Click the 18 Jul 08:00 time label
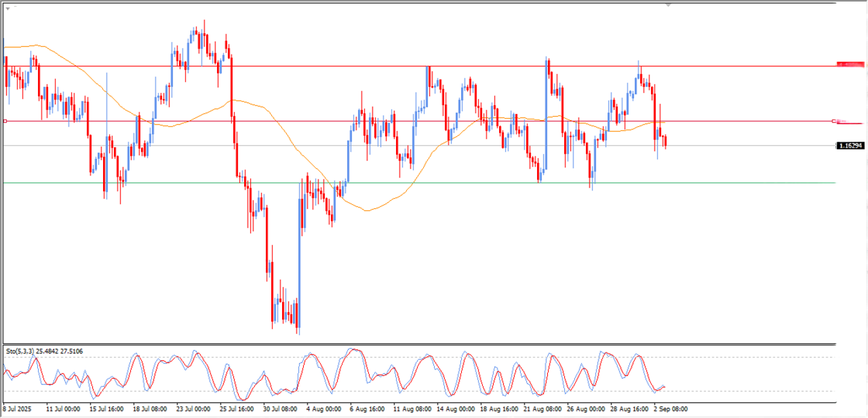This screenshot has height=418, width=868. [x=149, y=409]
